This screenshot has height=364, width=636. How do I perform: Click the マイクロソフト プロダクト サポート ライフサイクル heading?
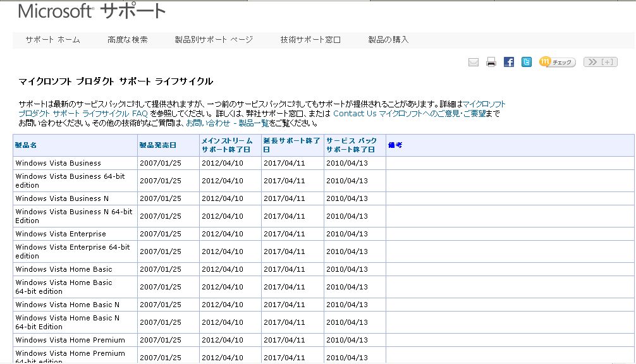click(116, 82)
